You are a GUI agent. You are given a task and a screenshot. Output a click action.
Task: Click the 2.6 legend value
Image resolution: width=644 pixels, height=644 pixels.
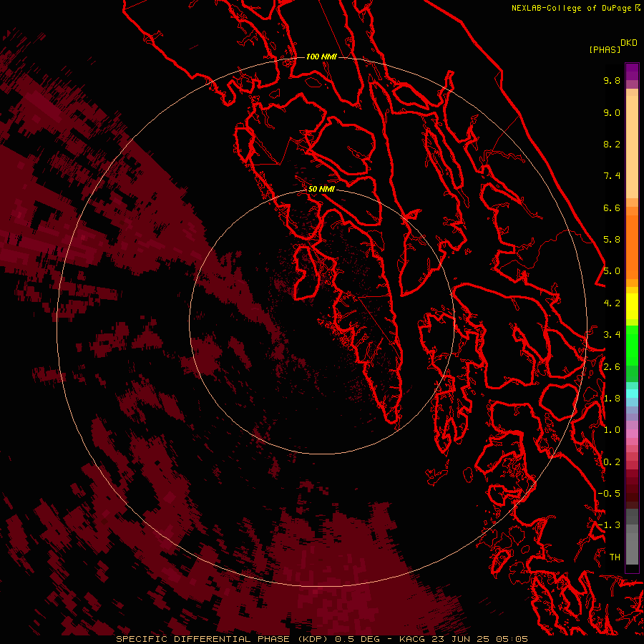[x=612, y=367]
